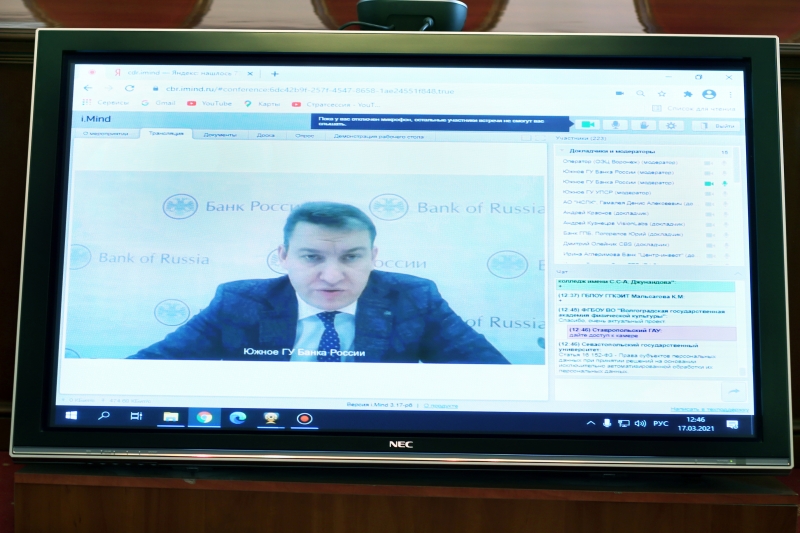Open the Доска tab
The height and width of the screenshot is (533, 800).
(x=266, y=135)
